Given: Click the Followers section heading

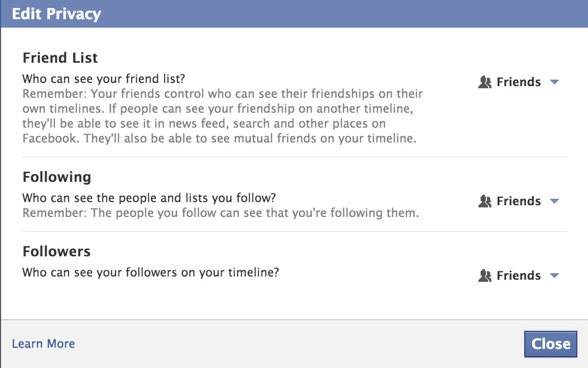Looking at the screenshot, I should [56, 252].
